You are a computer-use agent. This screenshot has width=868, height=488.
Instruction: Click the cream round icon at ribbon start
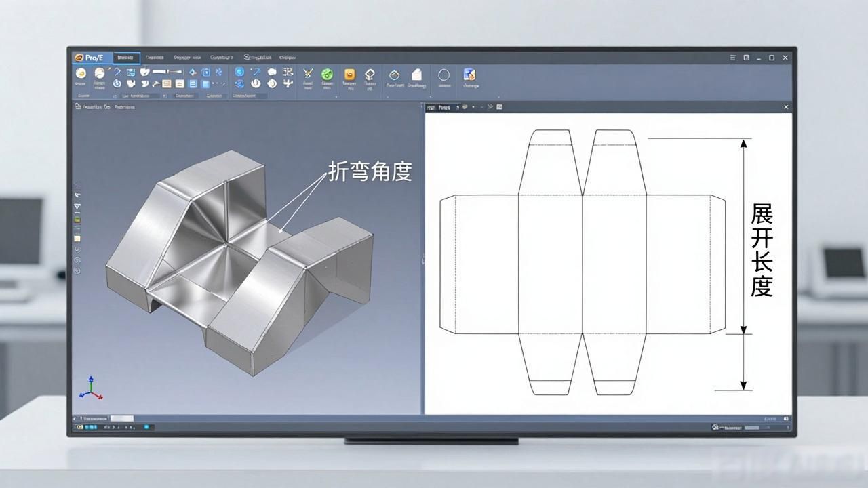pos(81,73)
